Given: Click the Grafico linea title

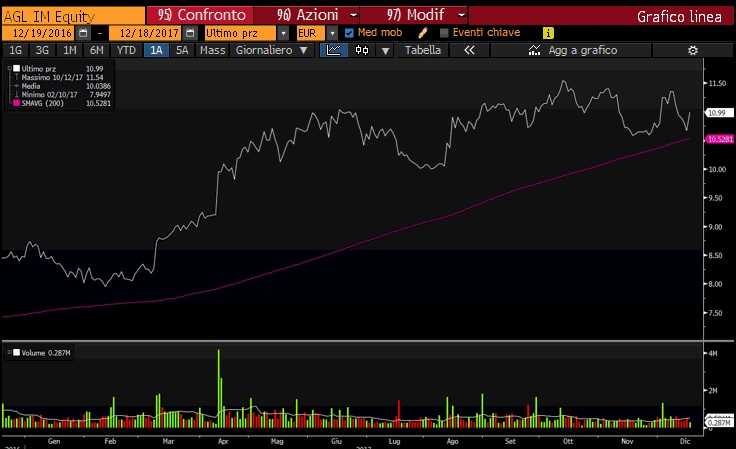Looking at the screenshot, I should tap(679, 17).
